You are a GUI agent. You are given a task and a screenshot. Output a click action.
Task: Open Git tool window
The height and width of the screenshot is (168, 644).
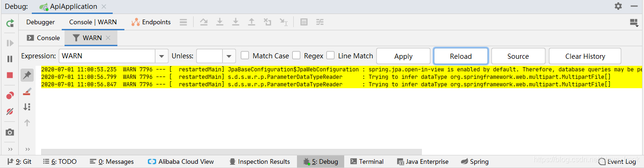click(20, 161)
